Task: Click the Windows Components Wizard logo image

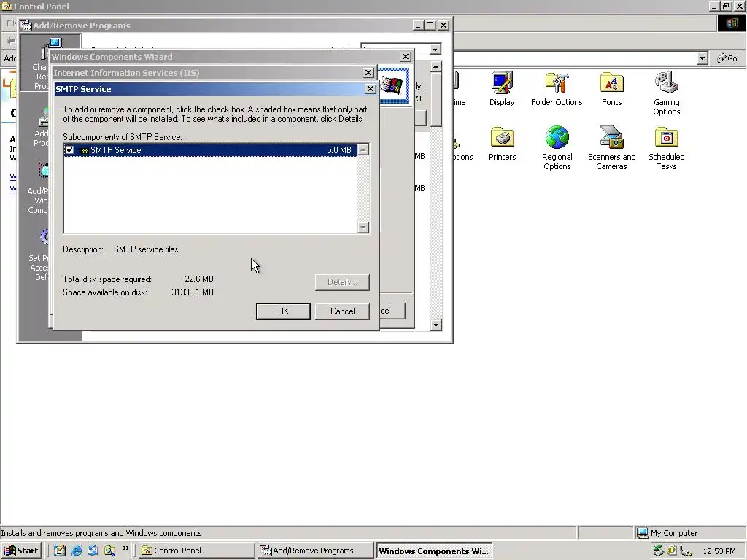Action: coord(392,86)
